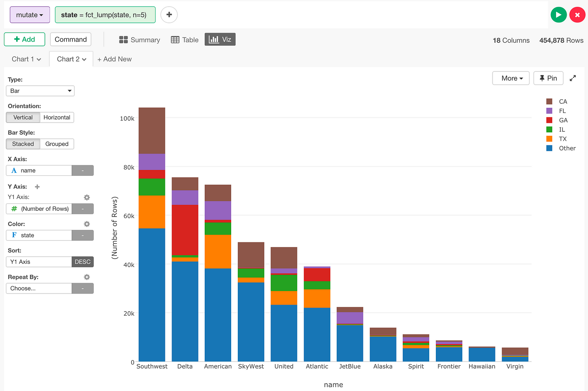Image resolution: width=588 pixels, height=391 pixels.
Task: Click the green Add button
Action: tap(25, 39)
